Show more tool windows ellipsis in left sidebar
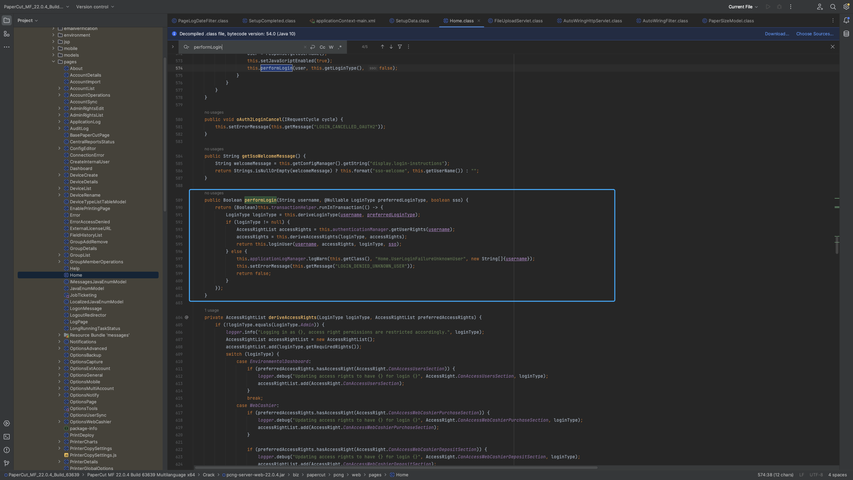The width and height of the screenshot is (853, 480). [7, 47]
